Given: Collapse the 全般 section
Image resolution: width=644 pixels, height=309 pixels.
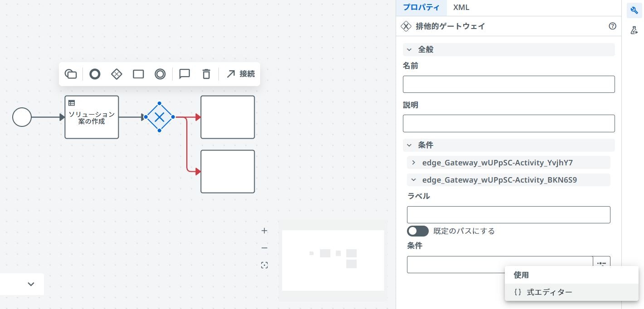Looking at the screenshot, I should tap(409, 49).
